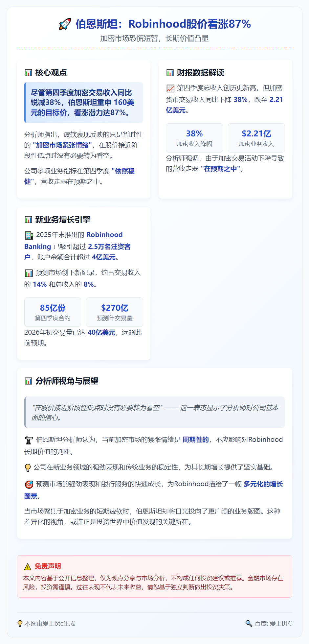Click the lightbulb icon beside 本图由爱上btc生成
Screen dimensions: 309x644
point(20,624)
